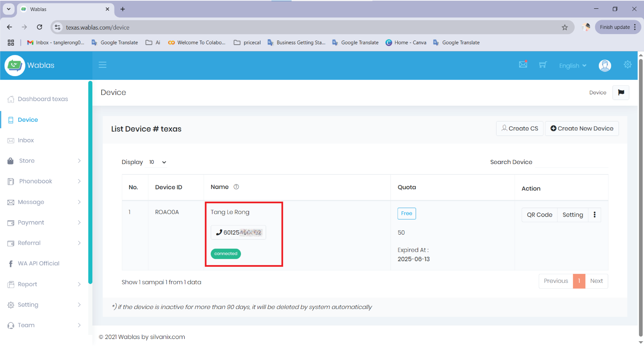Viewport: 644px width, 346px height.
Task: Open Inbox - tanglerong Gmail bookmark
Action: coord(56,43)
